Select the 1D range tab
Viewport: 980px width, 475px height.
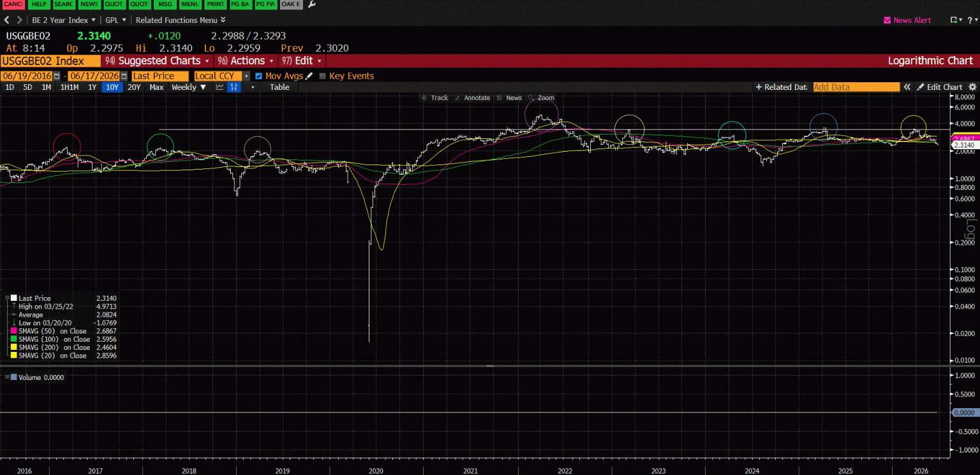point(9,87)
